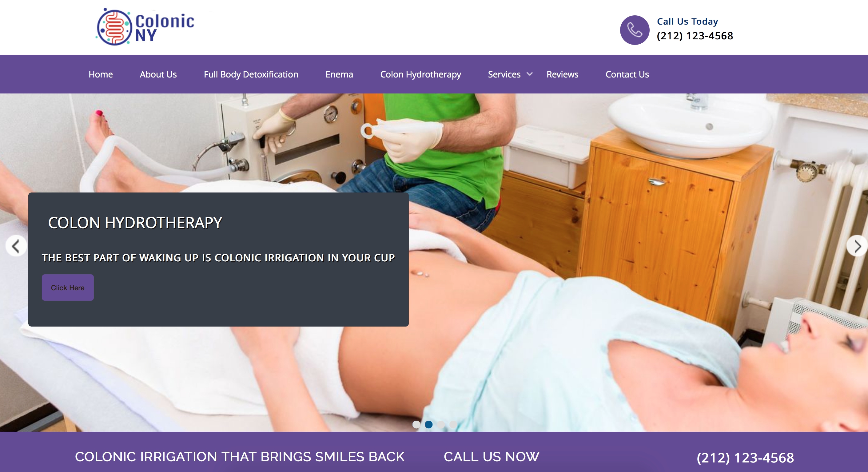
Task: Open the Full Body Detoxification page
Action: [x=251, y=74]
